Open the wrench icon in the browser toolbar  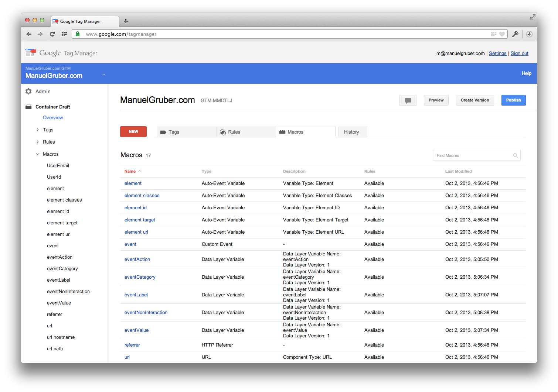(x=515, y=34)
